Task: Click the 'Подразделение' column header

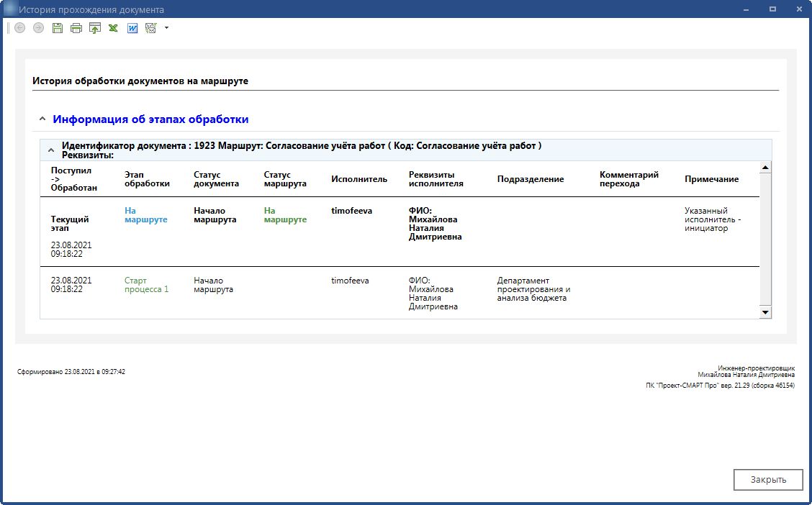Action: point(531,179)
